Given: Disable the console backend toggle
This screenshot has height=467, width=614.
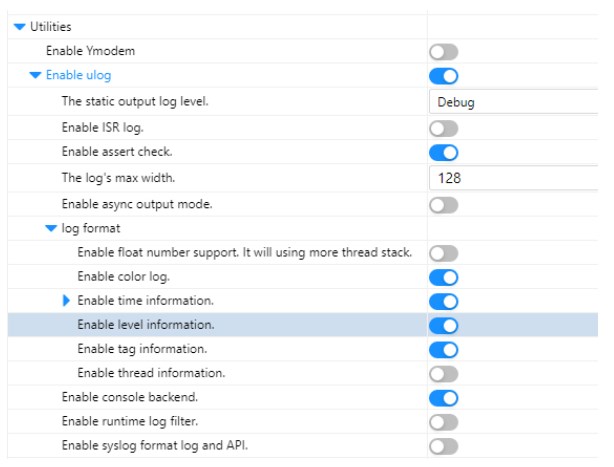Looking at the screenshot, I should (443, 398).
